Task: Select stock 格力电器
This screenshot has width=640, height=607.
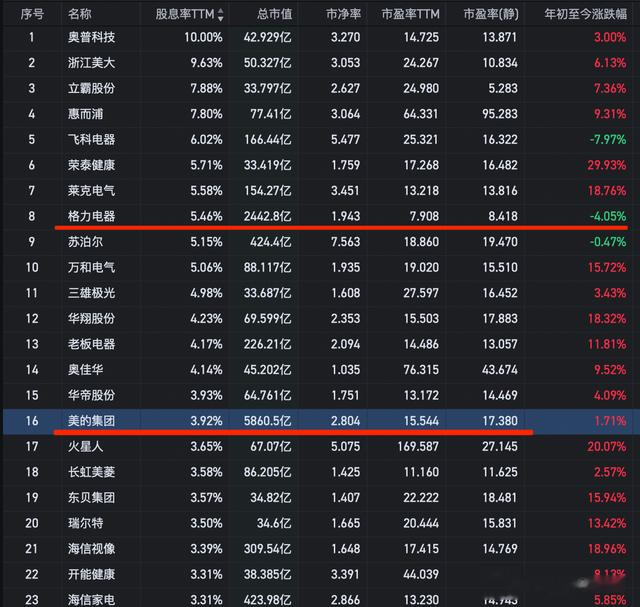Action: [91, 216]
